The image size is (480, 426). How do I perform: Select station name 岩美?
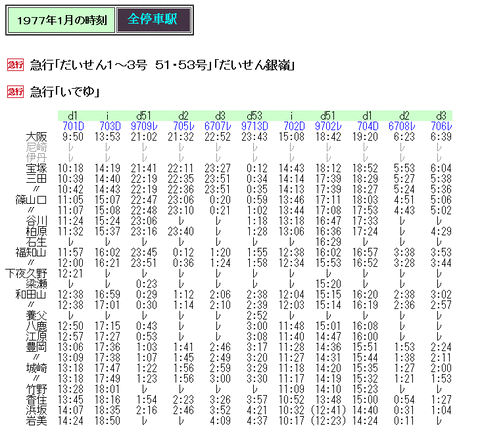[36, 421]
